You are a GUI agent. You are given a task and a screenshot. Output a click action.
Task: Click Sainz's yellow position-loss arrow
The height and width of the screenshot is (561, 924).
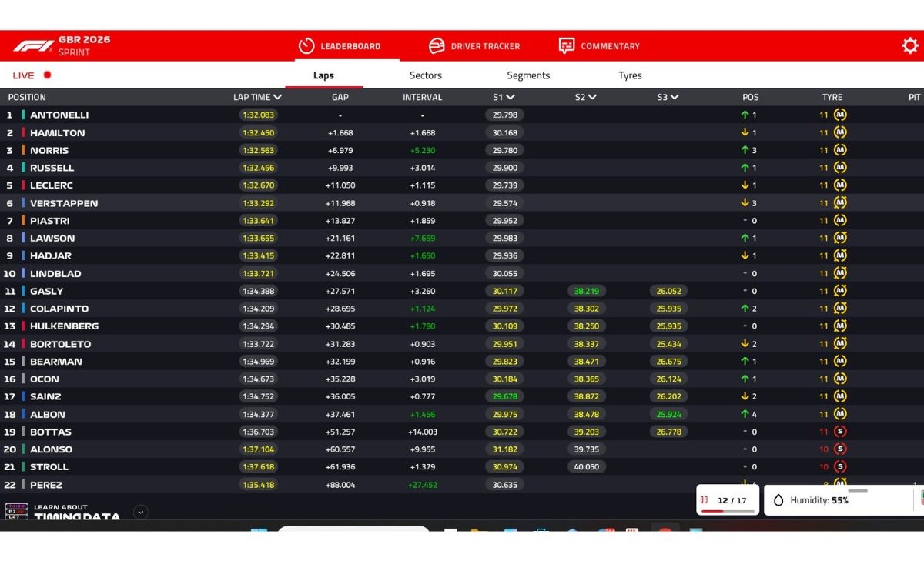(745, 396)
